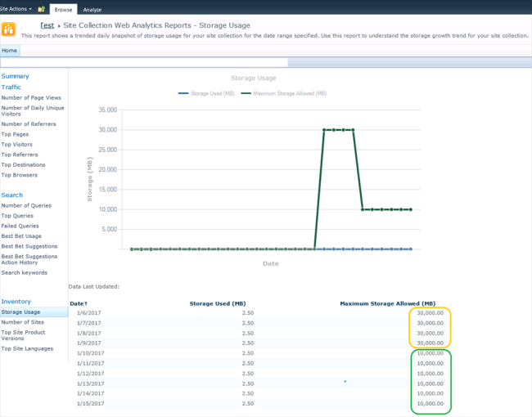Click the blue Storage Used legend swatch
This screenshot has width=532, height=417.
coord(183,93)
